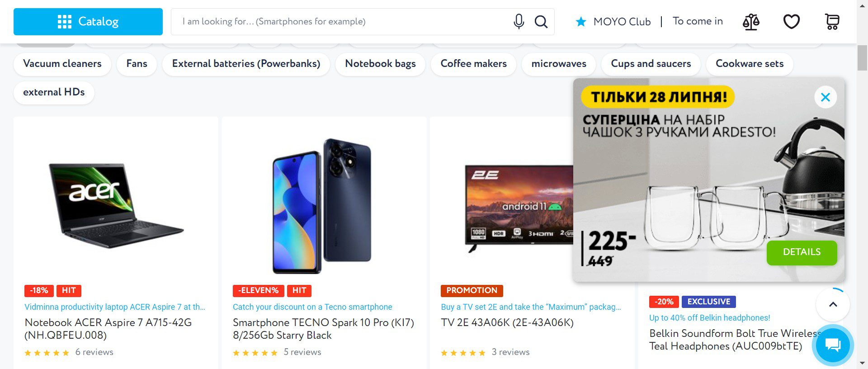Click the microphone voice search icon

click(x=519, y=21)
